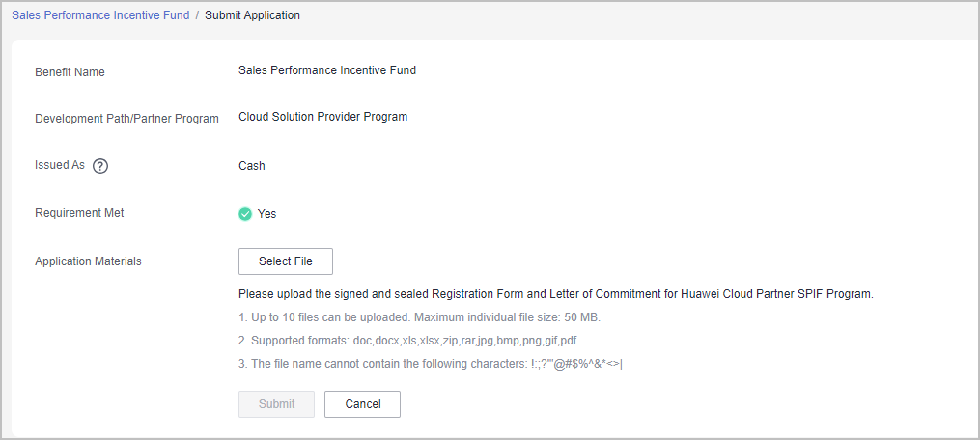Click the Submit Application breadcrumb text
Image resolution: width=980 pixels, height=440 pixels.
pos(252,15)
